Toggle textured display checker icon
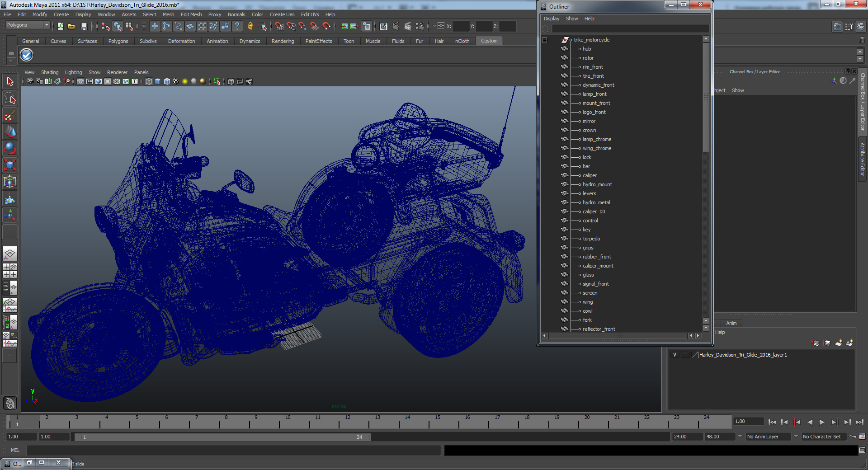The height and width of the screenshot is (470, 868). click(x=176, y=81)
